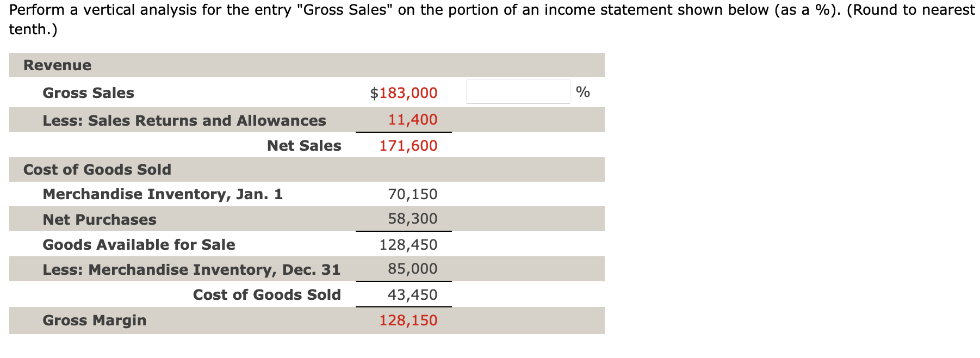Select the Goods Available for Sale label
Screen dimensions: 980x358
pyautogui.click(x=139, y=244)
